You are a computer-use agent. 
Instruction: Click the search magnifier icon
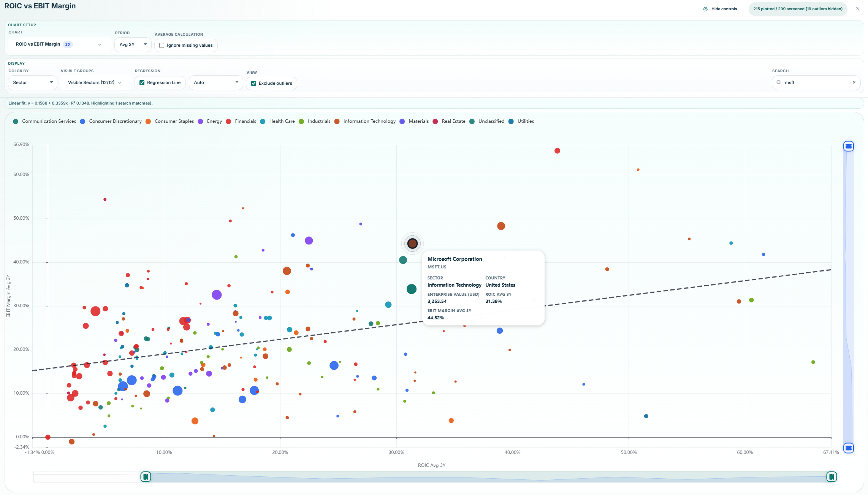point(778,82)
